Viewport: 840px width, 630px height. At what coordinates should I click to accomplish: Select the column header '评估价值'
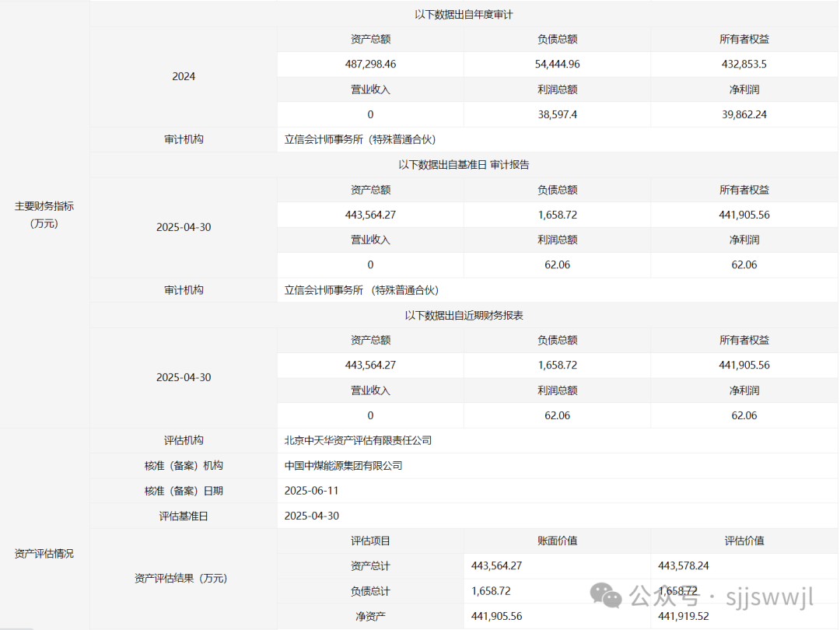coord(744,541)
